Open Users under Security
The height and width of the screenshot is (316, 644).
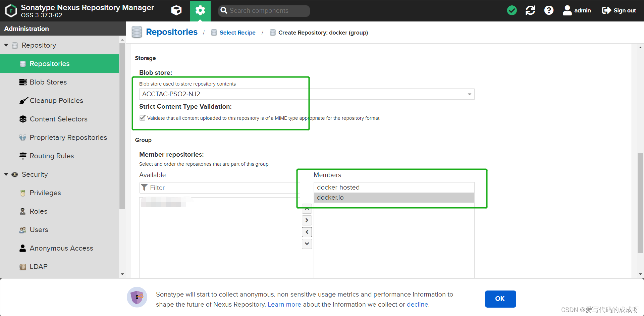59,230
